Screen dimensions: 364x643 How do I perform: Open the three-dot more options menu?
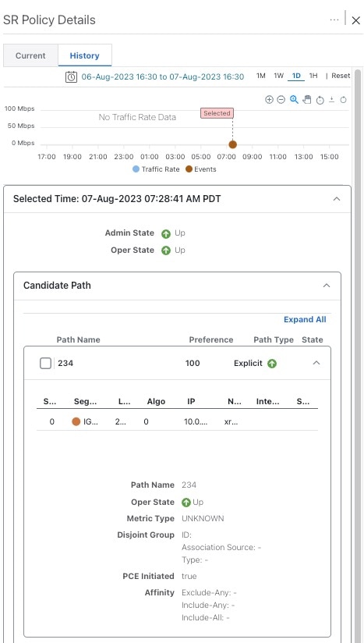(334, 20)
